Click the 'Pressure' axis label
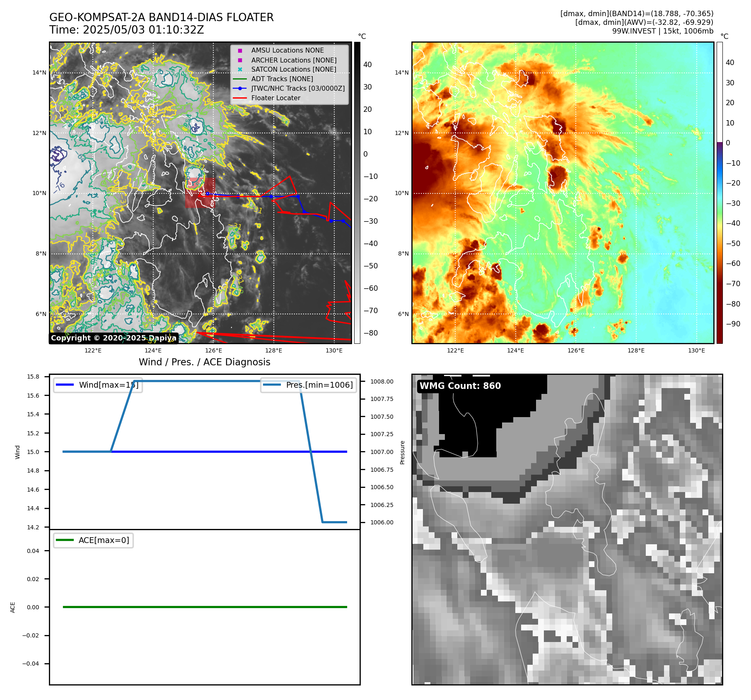Image resolution: width=751 pixels, height=700 pixels. click(402, 452)
